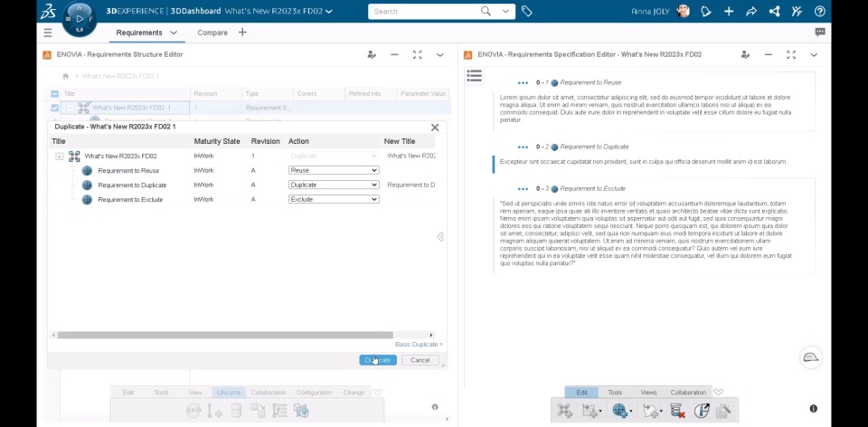Click the Cancel button
The height and width of the screenshot is (427, 868).
420,360
